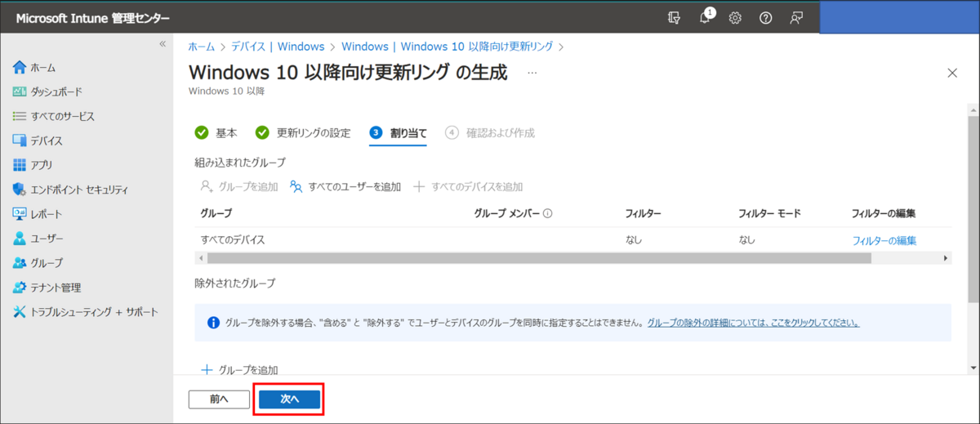980x424 pixels.
Task: Open settings gear icon
Action: [x=735, y=18]
